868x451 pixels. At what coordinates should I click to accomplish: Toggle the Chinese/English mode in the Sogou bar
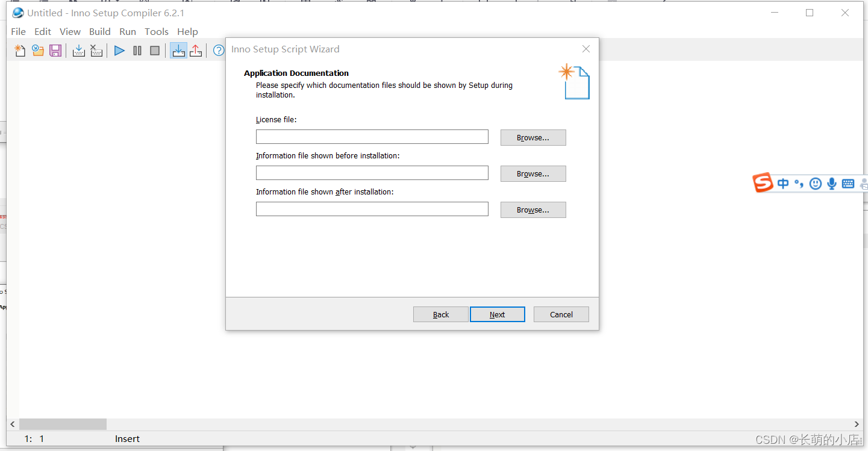click(x=783, y=184)
